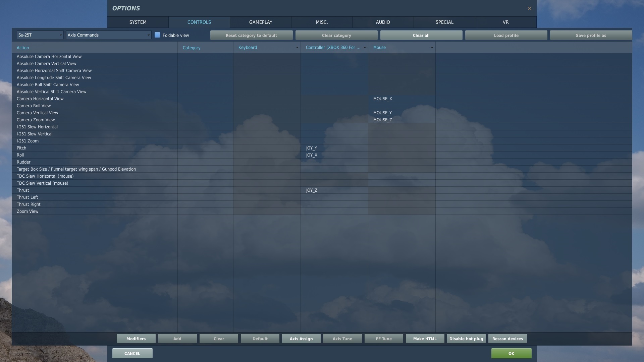Click Disable hot plug button
This screenshot has width=644, height=362.
(x=466, y=339)
